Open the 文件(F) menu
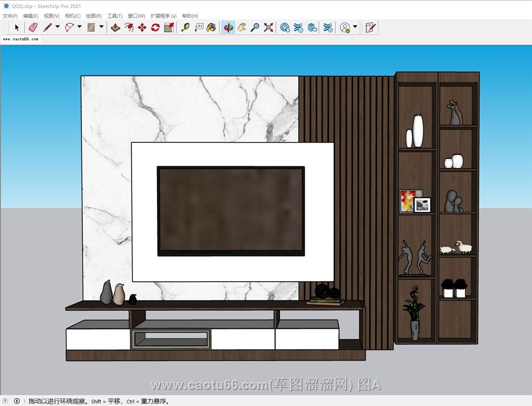This screenshot has width=532, height=406. (x=10, y=16)
